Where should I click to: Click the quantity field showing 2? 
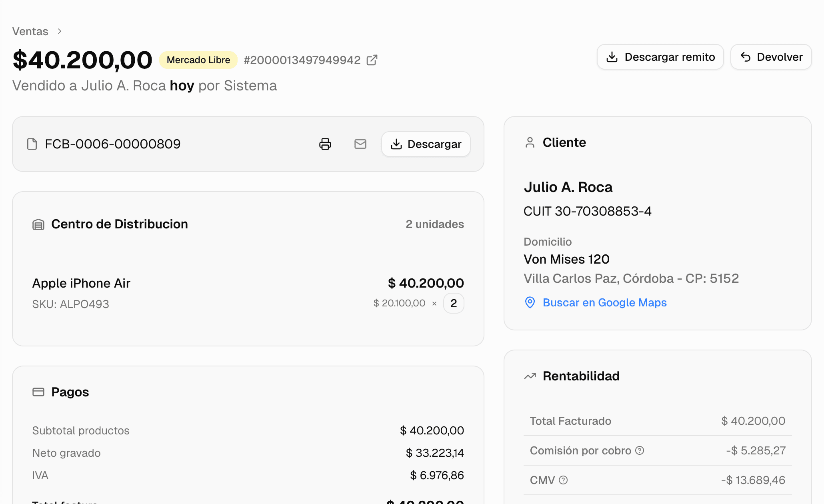click(x=454, y=303)
